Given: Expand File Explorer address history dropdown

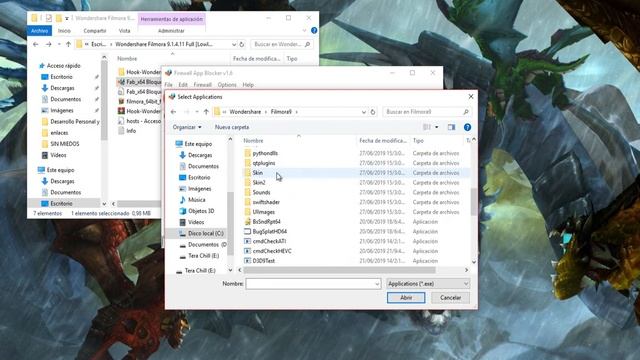Looking at the screenshot, I should pos(234,44).
